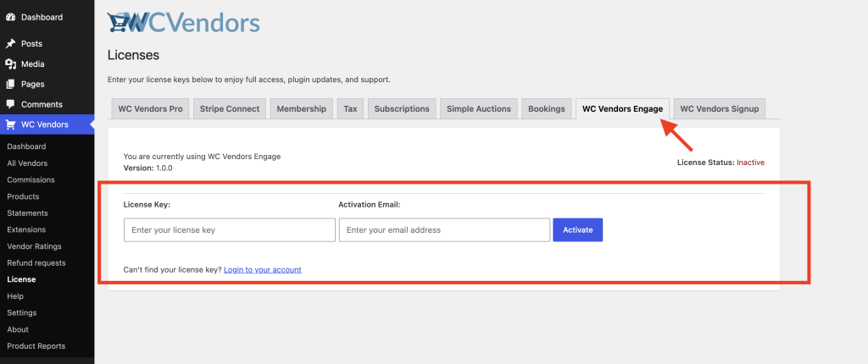
Task: Select the WC Vendors Engage tab
Action: [x=623, y=109]
